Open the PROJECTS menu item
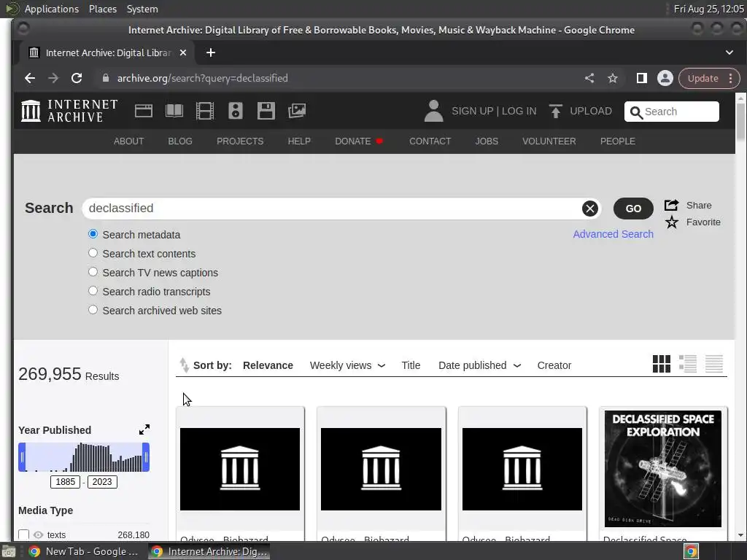The image size is (747, 560). pyautogui.click(x=240, y=141)
